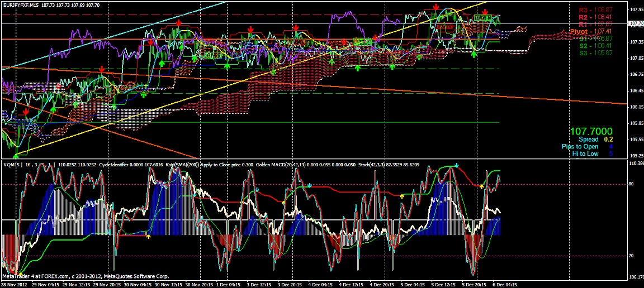Click the rightmost red down arrow signal

[485, 12]
